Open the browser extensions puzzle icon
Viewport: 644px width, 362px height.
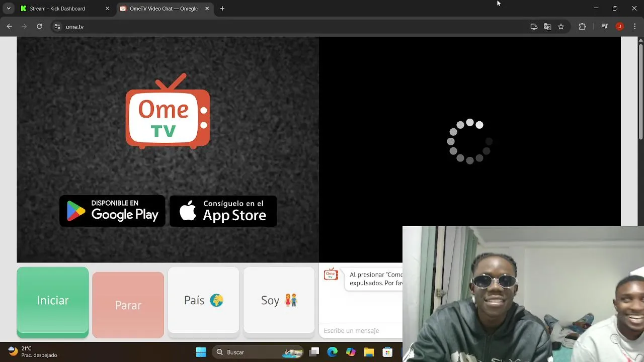click(x=583, y=27)
